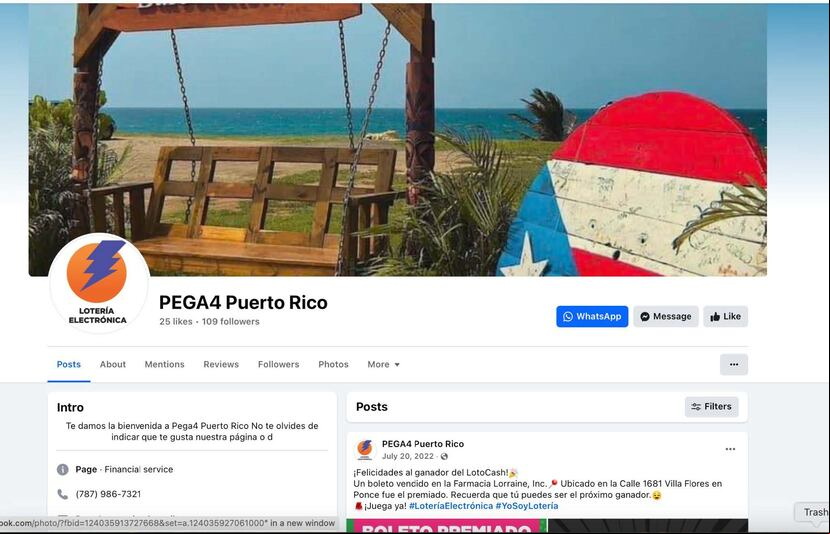Viewport: 830px width, 534px height.
Task: Switch to the About tab
Action: [113, 365]
